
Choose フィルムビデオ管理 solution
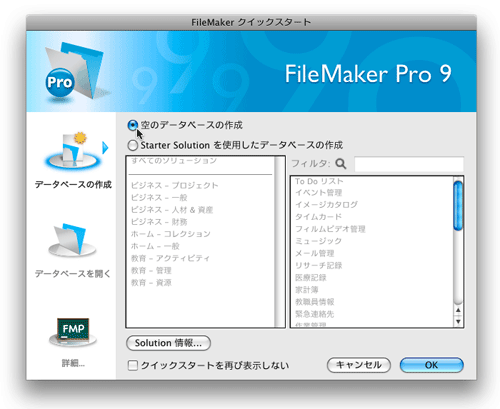tap(330, 229)
